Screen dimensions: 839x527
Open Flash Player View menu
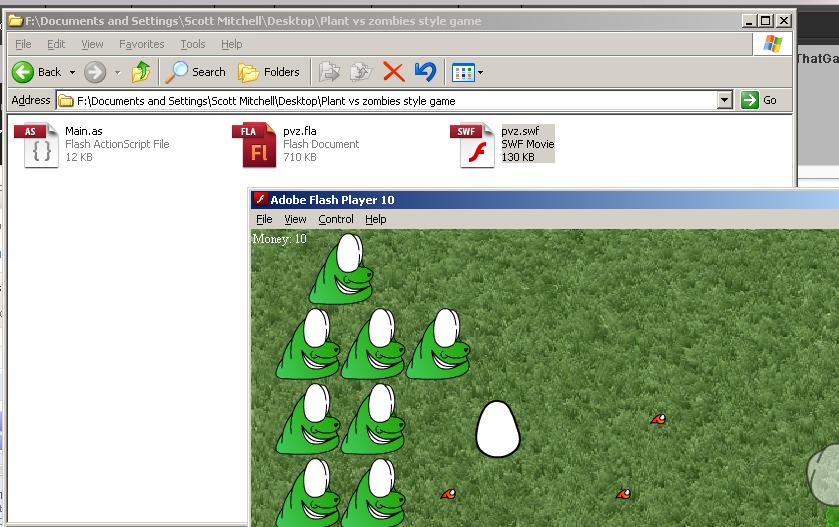(x=295, y=219)
